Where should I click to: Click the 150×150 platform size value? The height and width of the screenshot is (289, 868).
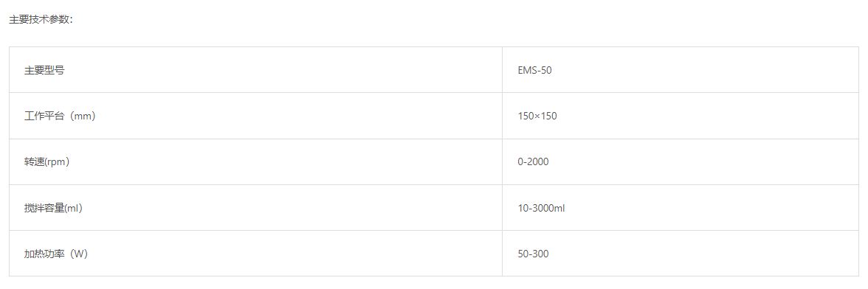pyautogui.click(x=537, y=116)
